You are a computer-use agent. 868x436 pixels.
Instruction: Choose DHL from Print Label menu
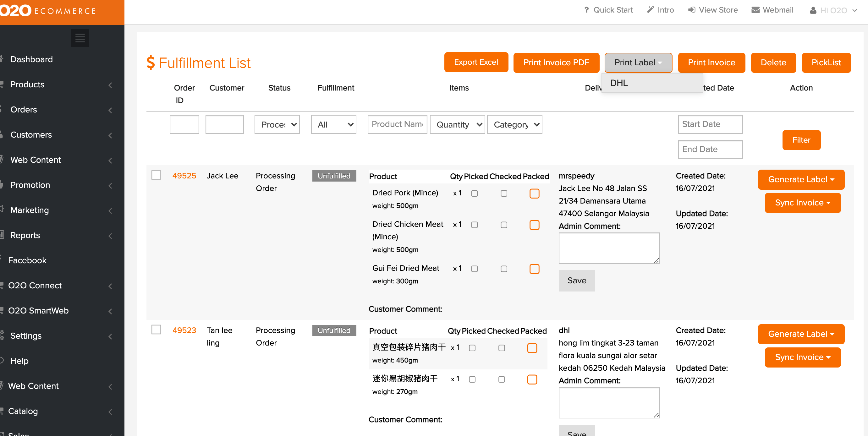619,83
